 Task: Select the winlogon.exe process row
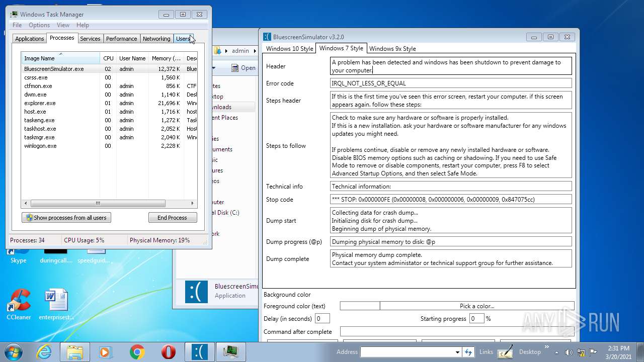click(109, 146)
